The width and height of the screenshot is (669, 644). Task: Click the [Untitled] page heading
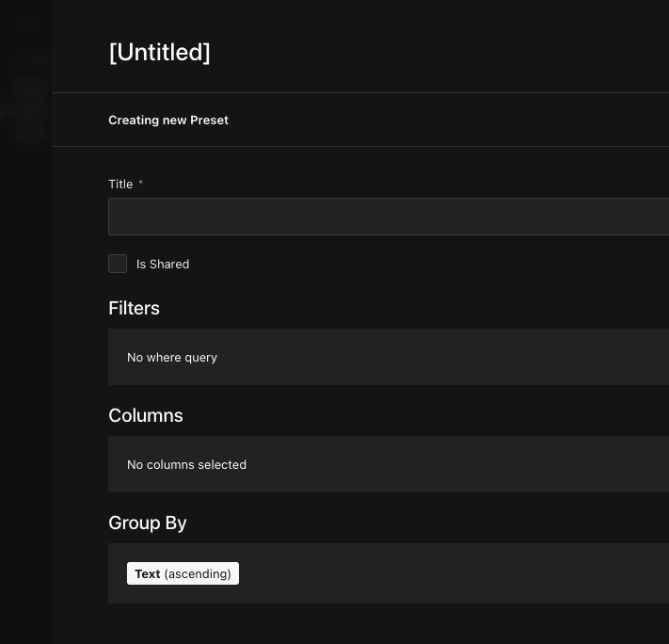[159, 53]
